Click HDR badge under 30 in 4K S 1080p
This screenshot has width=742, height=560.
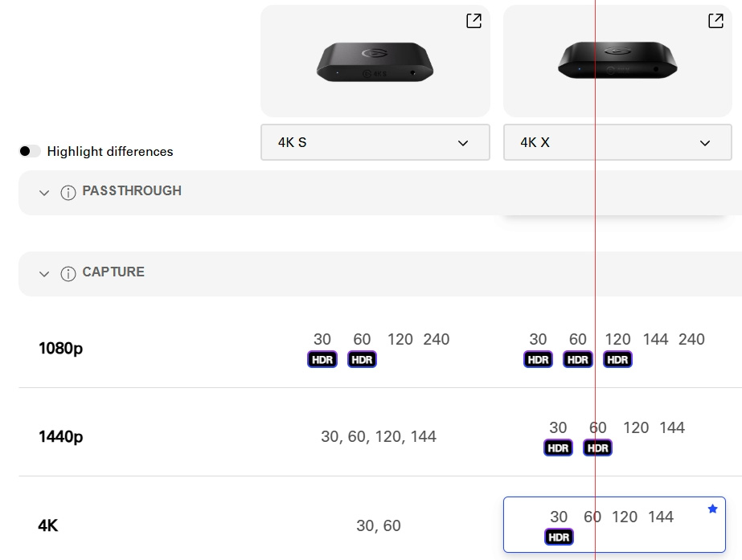coord(322,359)
